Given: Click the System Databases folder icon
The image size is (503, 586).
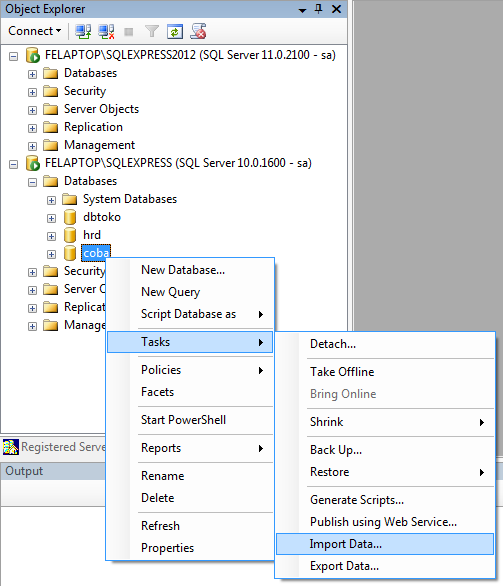Looking at the screenshot, I should (x=70, y=199).
